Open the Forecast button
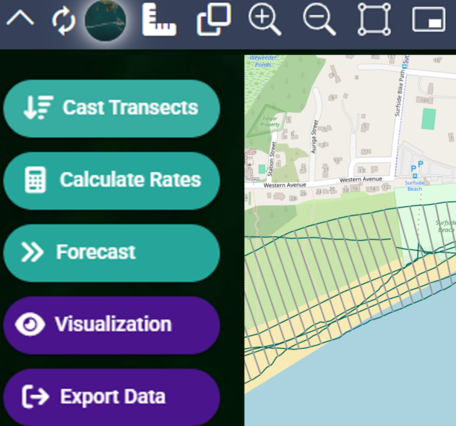The height and width of the screenshot is (426, 456). 112,253
